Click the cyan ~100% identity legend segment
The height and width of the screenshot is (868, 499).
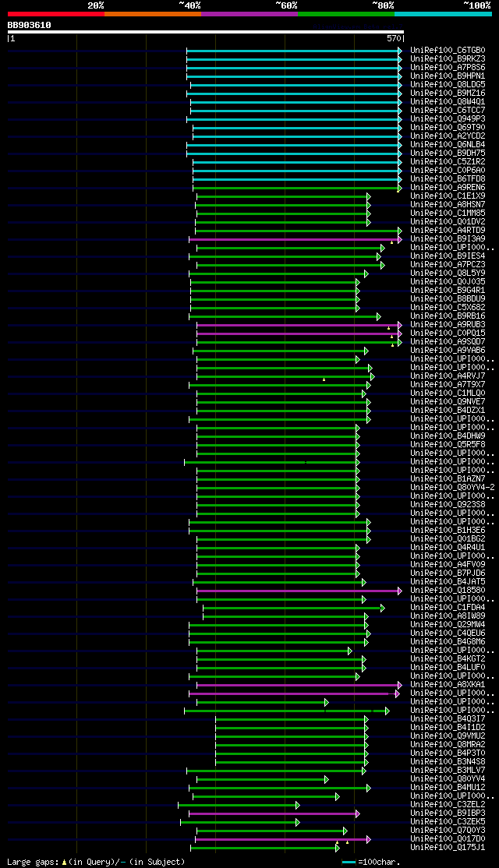443,14
